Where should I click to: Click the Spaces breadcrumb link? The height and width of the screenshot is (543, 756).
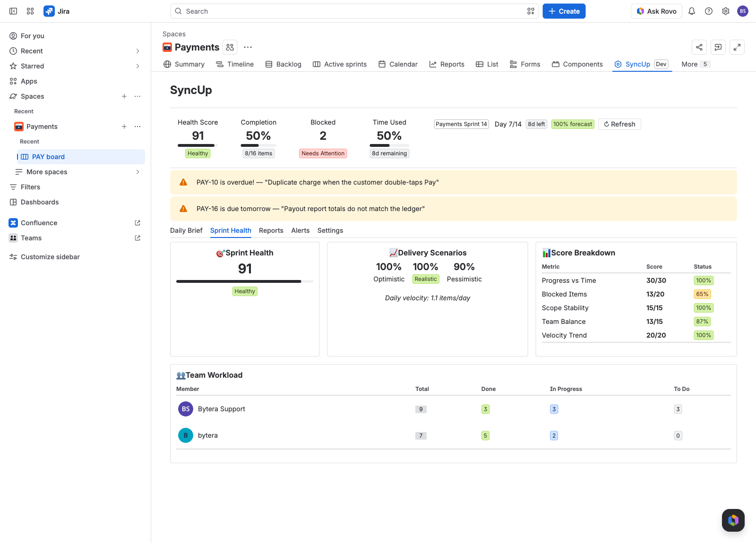pyautogui.click(x=174, y=34)
